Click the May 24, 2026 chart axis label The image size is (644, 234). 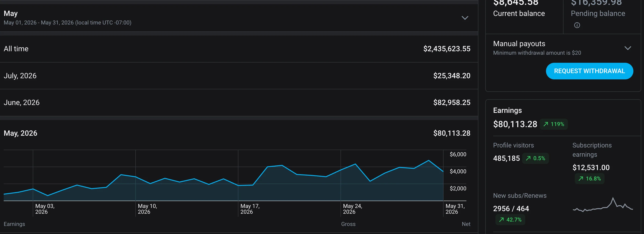click(352, 209)
